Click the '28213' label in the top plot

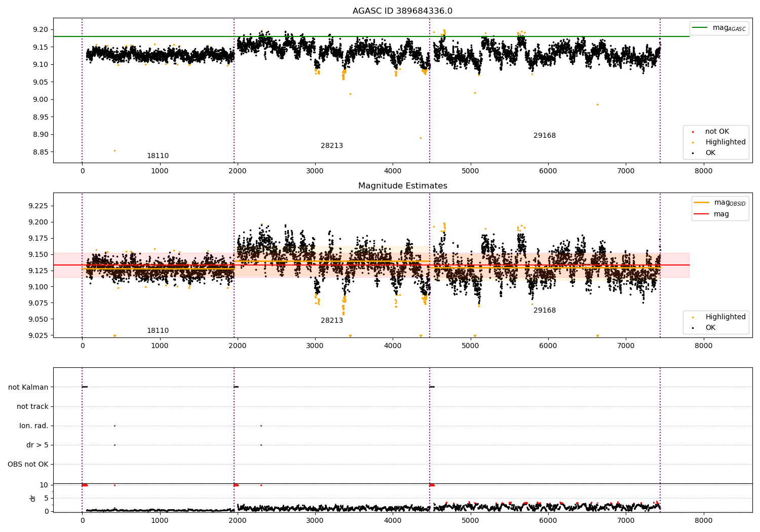(x=332, y=146)
